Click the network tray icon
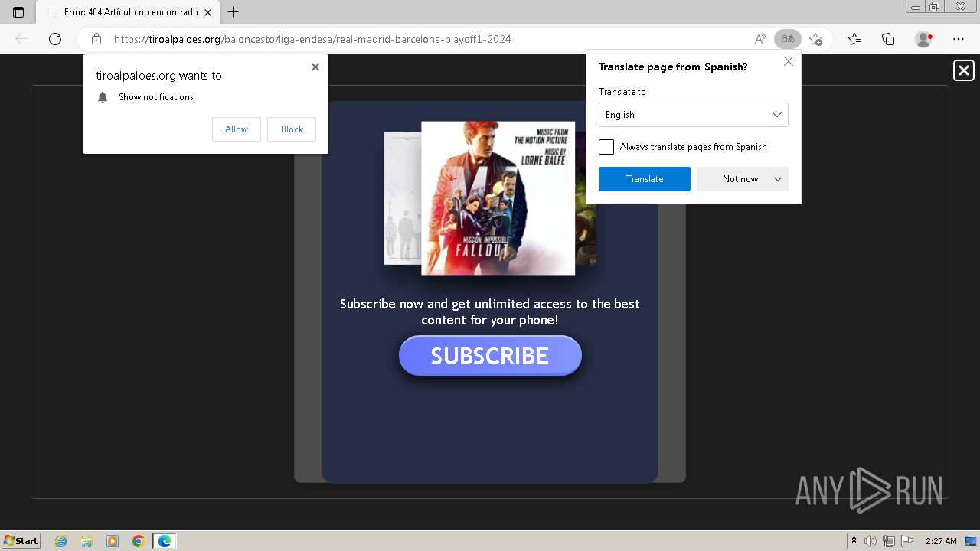 coord(889,541)
